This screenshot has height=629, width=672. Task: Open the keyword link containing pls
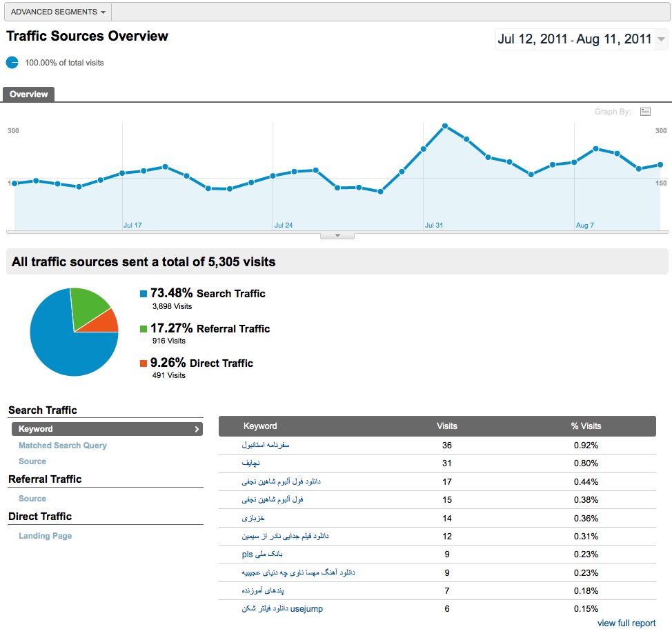(x=262, y=555)
